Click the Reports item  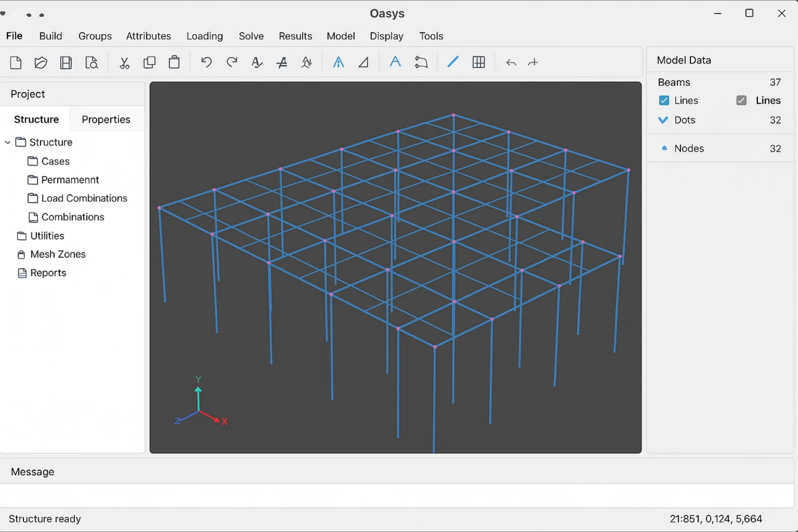coord(47,273)
